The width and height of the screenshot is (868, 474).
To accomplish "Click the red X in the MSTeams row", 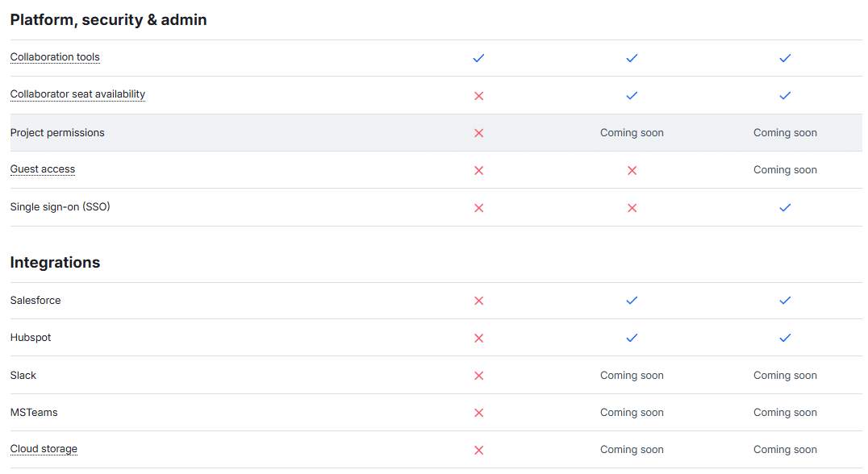I will click(x=478, y=413).
